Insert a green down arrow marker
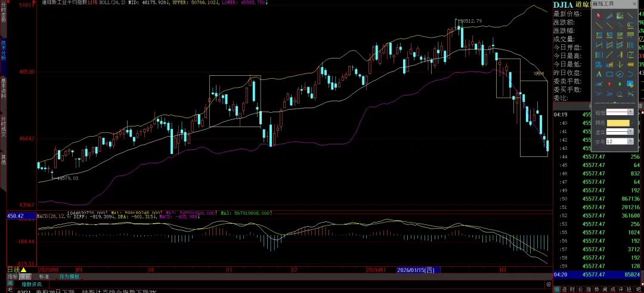 (620, 84)
